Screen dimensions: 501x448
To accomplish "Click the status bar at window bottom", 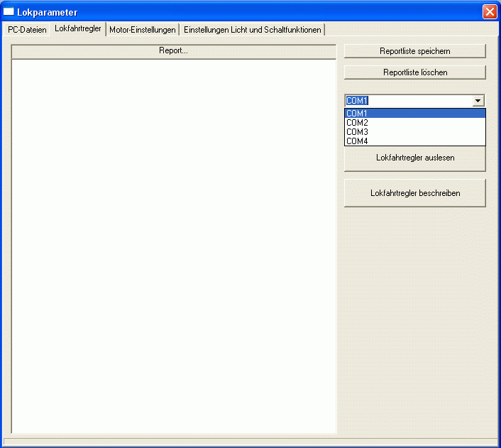I will pyautogui.click(x=250, y=442).
